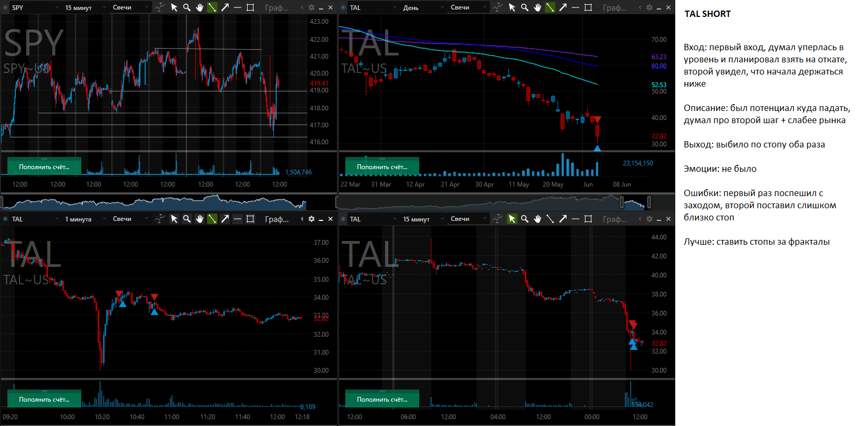868x426 pixels.
Task: Open Свечи chart type dropdown in SPY chart
Action: [x=130, y=7]
